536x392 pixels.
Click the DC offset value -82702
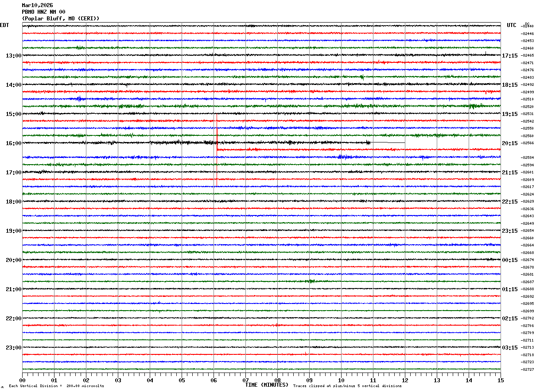(528, 318)
